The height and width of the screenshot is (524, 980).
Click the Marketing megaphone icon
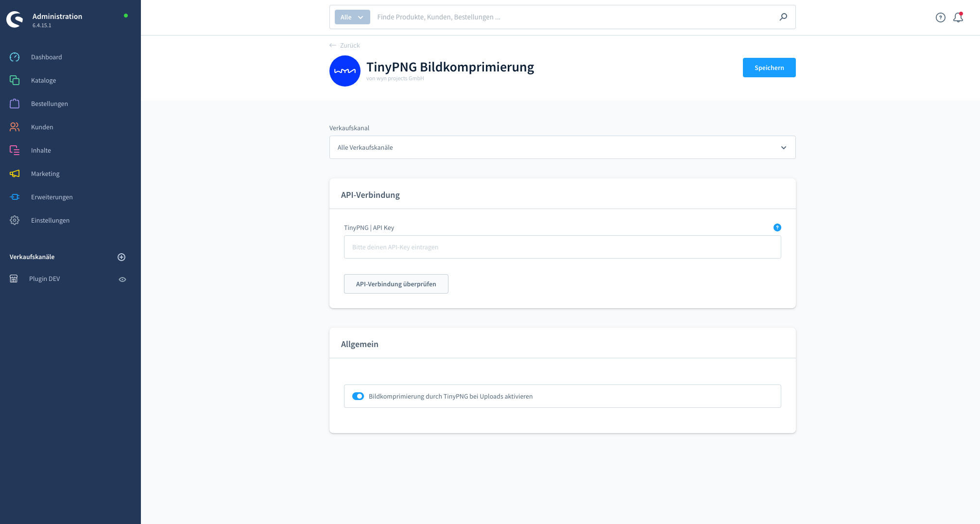tap(15, 174)
